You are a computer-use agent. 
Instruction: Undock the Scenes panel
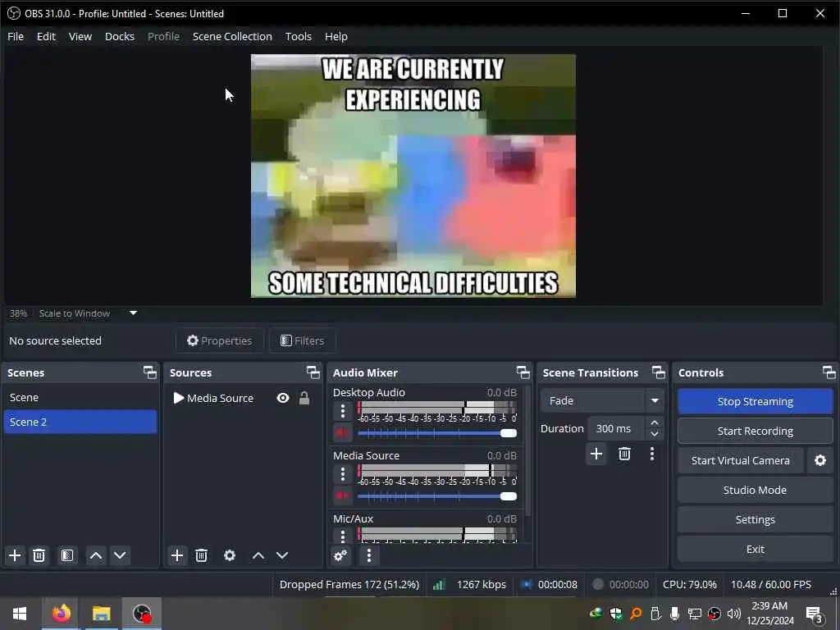tap(150, 372)
